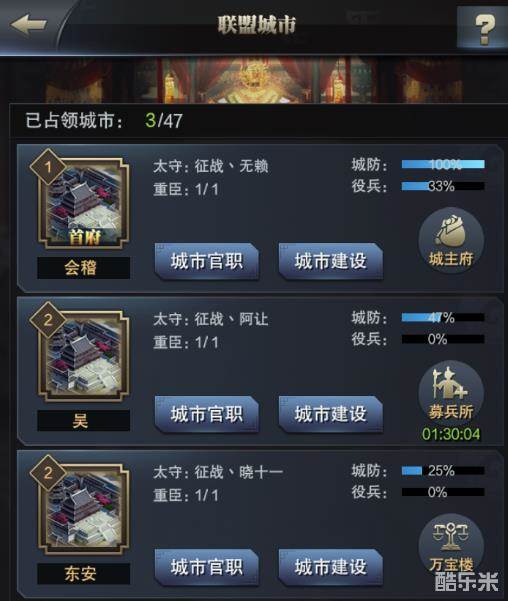Go back with the arrow icon
The width and height of the screenshot is (508, 601).
click(x=29, y=25)
